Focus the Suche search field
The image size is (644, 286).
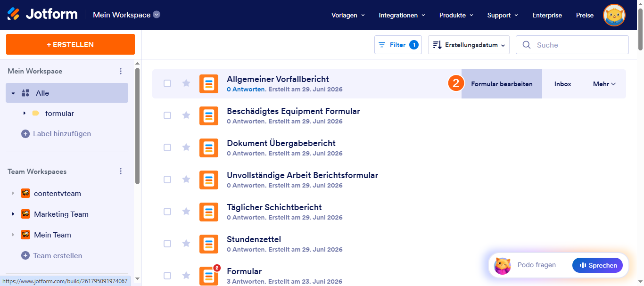(x=572, y=45)
